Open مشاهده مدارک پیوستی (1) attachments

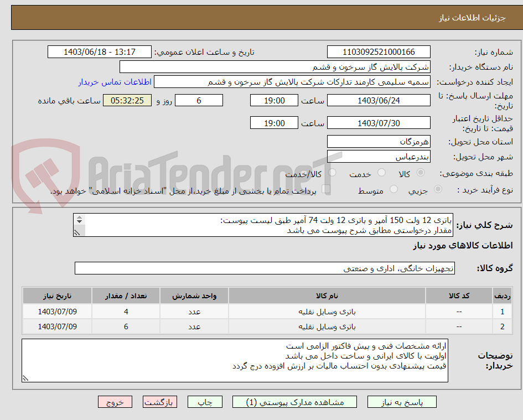(294, 402)
